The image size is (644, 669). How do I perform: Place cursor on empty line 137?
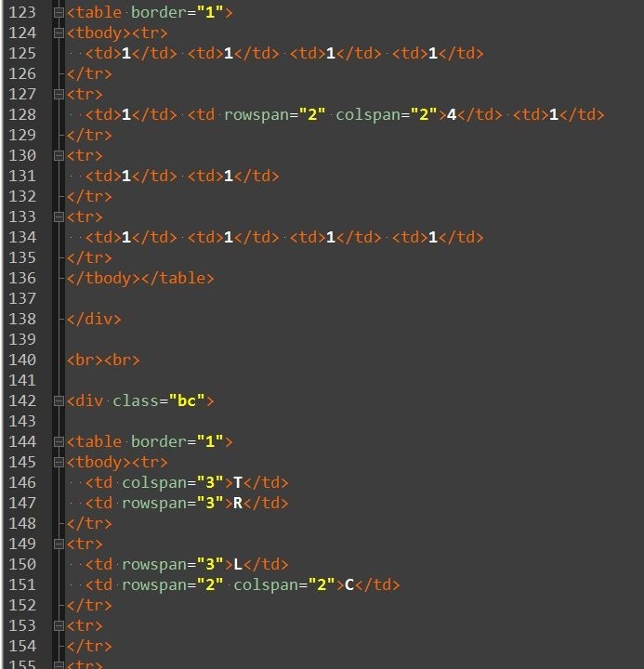(x=354, y=298)
